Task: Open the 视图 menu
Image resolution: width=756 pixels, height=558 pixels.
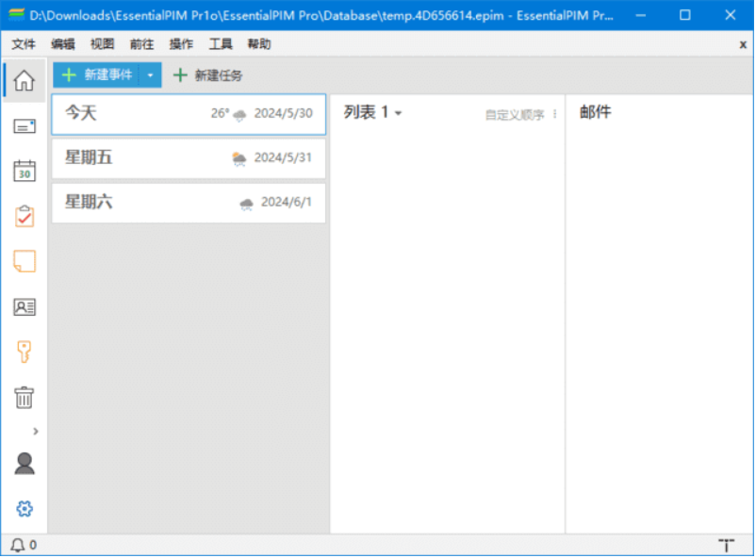Action: 104,43
